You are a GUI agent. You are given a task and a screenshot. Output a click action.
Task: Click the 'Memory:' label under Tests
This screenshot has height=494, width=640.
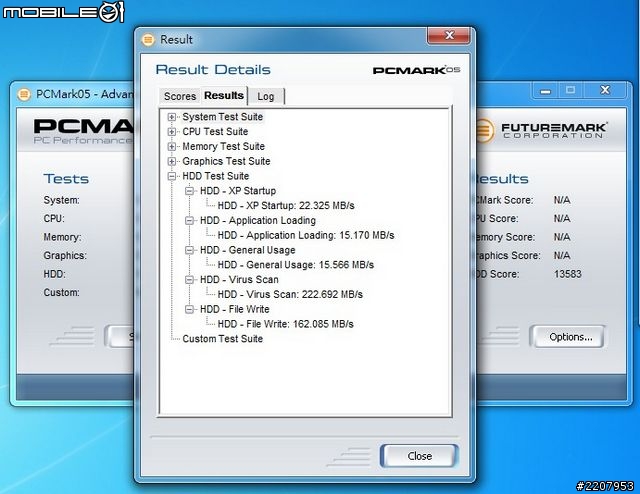point(62,237)
